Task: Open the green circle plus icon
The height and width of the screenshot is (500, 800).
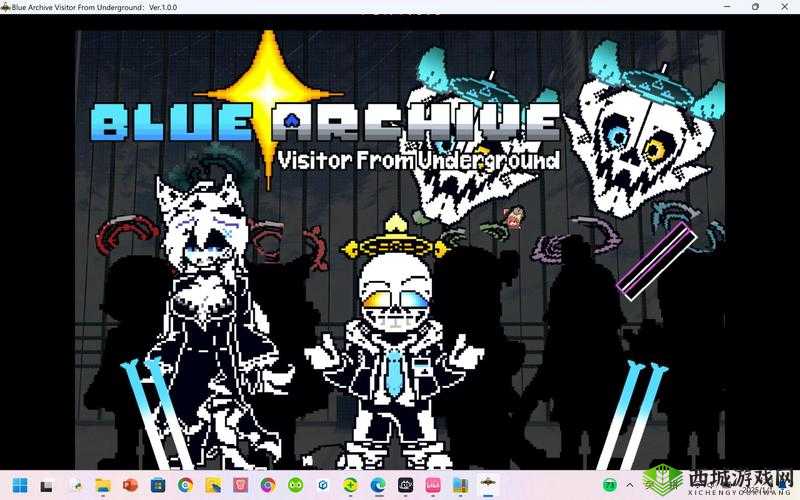Action: (351, 485)
